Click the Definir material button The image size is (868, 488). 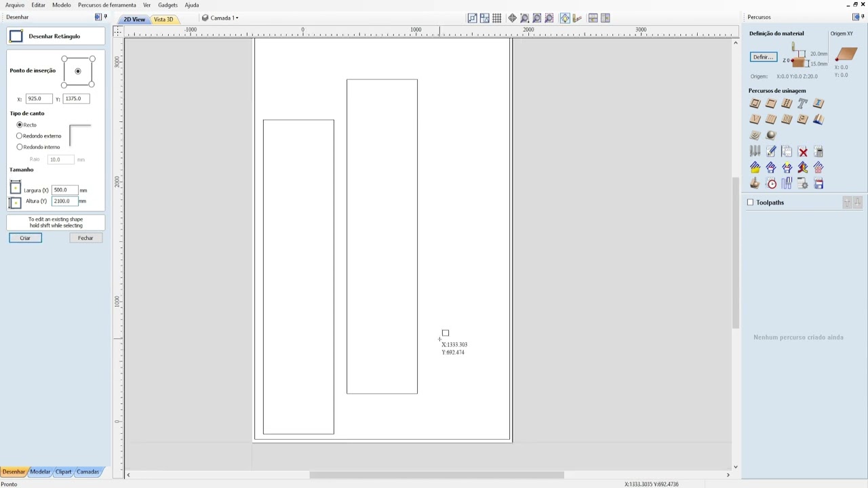pos(763,57)
